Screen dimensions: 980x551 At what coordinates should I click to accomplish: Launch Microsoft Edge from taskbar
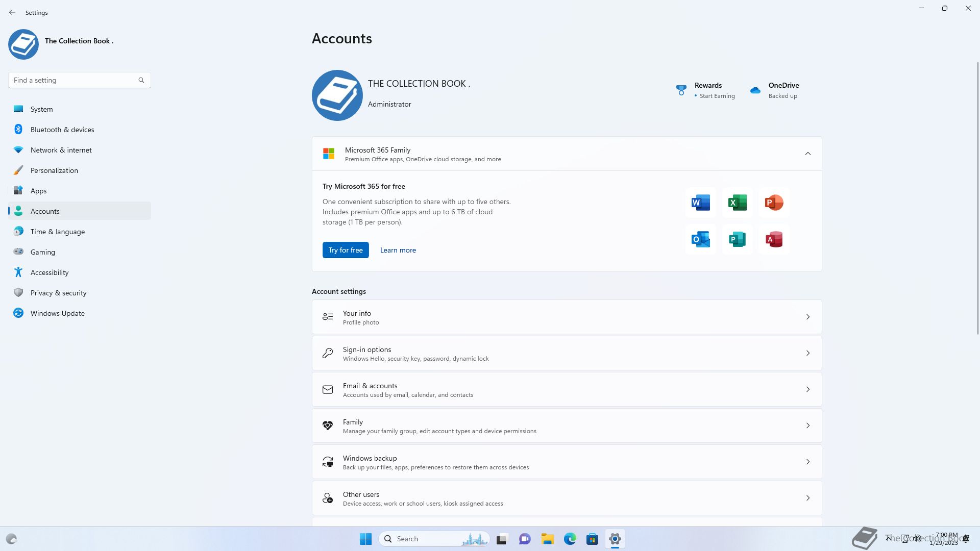[570, 539]
